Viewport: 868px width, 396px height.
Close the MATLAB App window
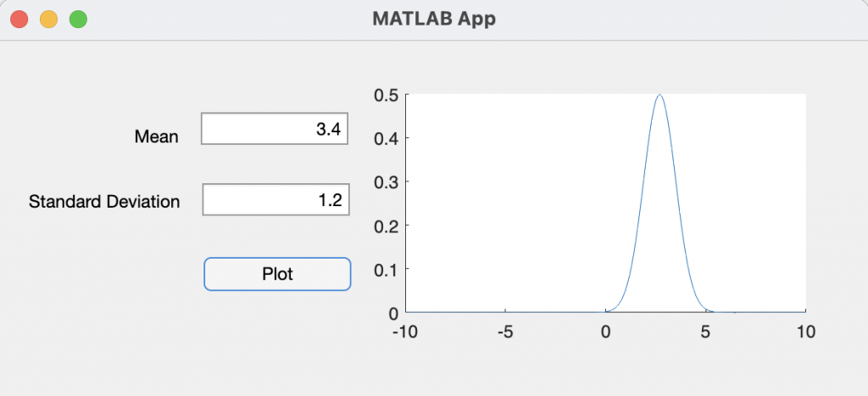pos(19,19)
